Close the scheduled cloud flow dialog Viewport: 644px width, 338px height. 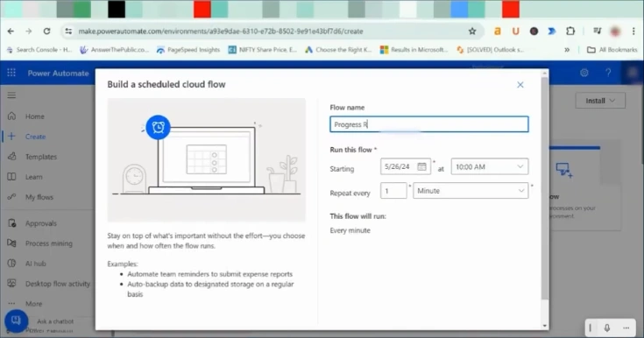pos(520,85)
